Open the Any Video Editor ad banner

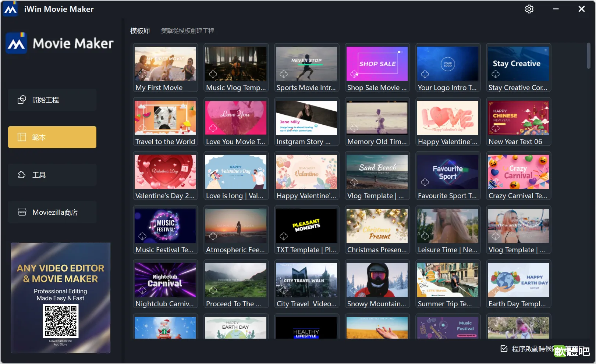click(61, 298)
